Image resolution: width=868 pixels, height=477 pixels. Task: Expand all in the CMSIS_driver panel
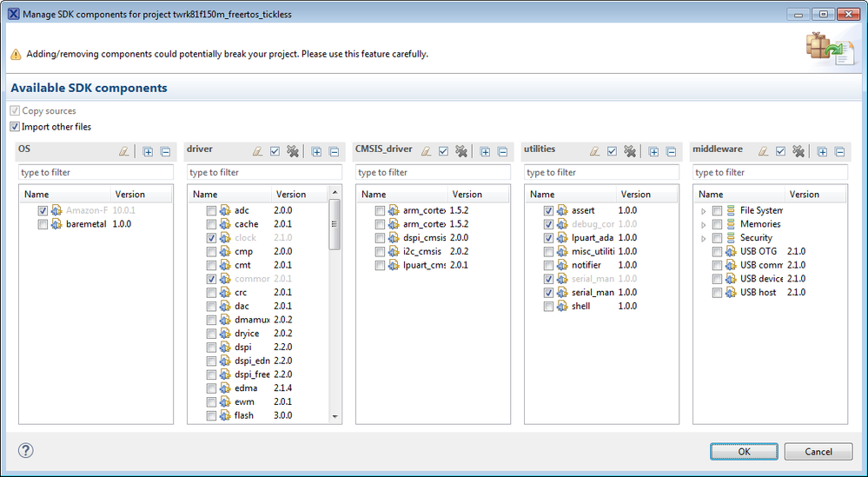click(485, 151)
